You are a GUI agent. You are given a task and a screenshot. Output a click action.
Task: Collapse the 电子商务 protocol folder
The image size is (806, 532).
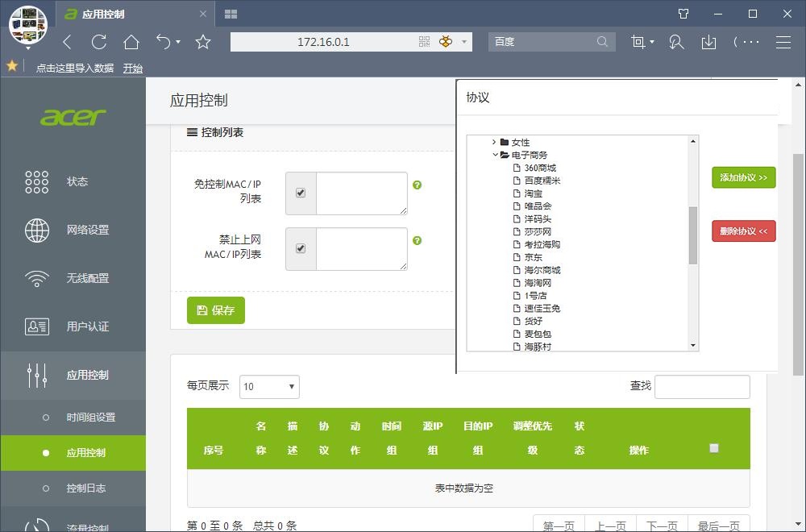pyautogui.click(x=494, y=155)
